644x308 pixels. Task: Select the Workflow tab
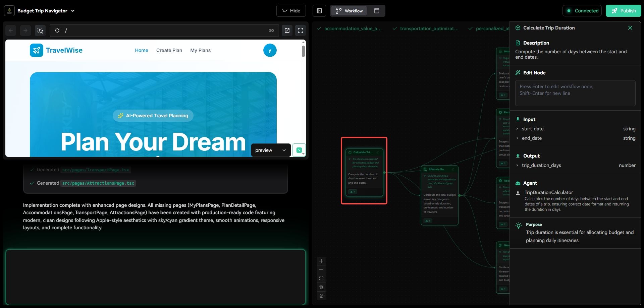click(x=350, y=11)
